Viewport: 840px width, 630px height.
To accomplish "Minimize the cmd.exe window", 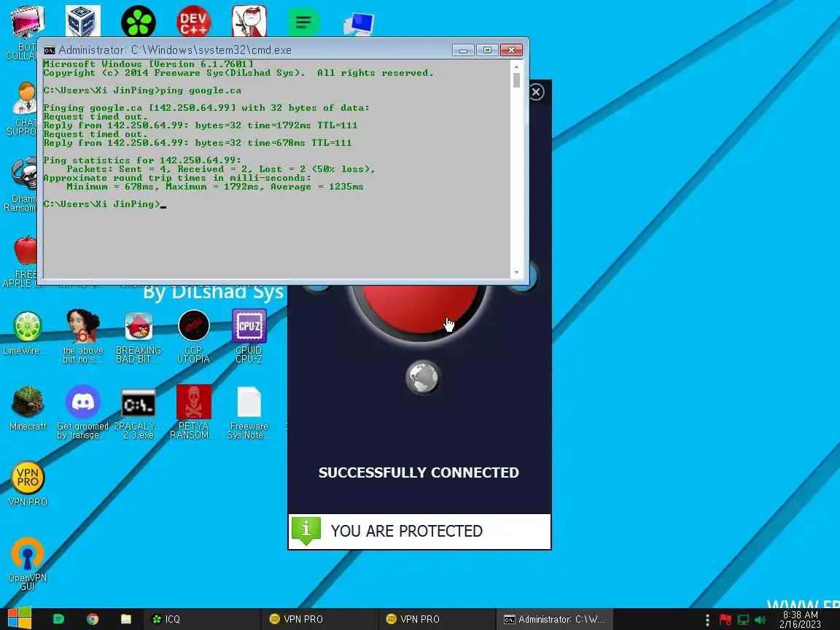I will tap(464, 50).
